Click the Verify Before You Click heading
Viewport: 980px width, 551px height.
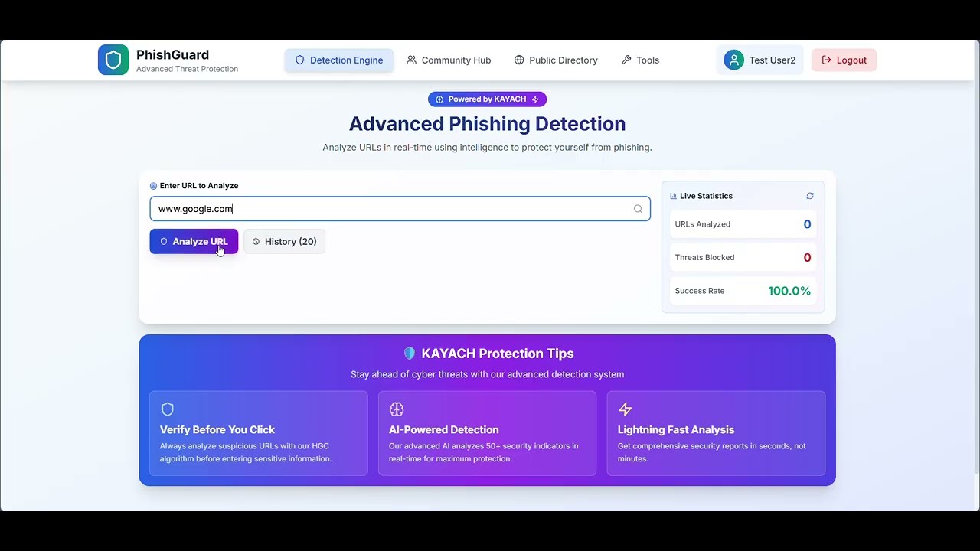[217, 430]
